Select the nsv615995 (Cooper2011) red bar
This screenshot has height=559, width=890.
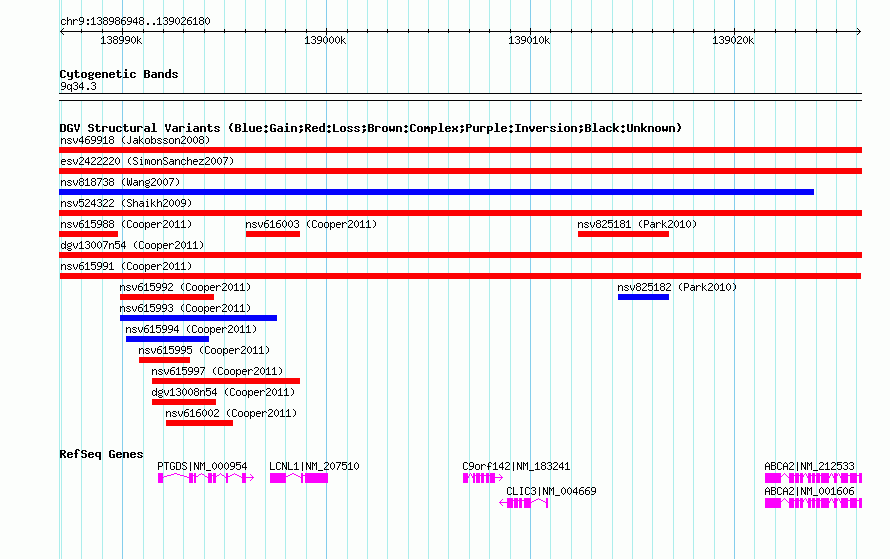pyautogui.click(x=164, y=360)
